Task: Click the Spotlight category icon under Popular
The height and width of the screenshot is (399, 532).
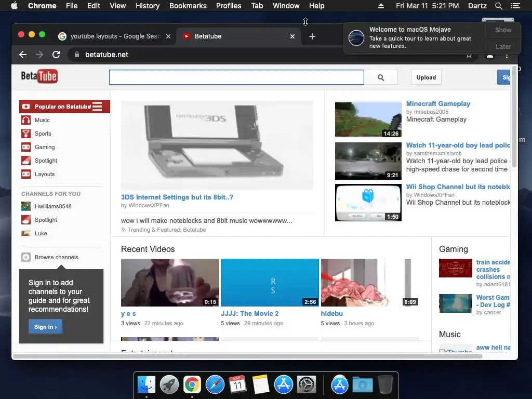Action: 26,161
